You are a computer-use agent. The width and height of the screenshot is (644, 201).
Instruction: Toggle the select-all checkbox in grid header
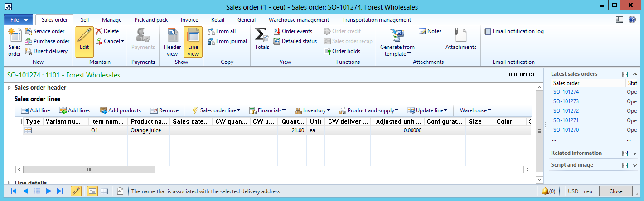pos(19,122)
